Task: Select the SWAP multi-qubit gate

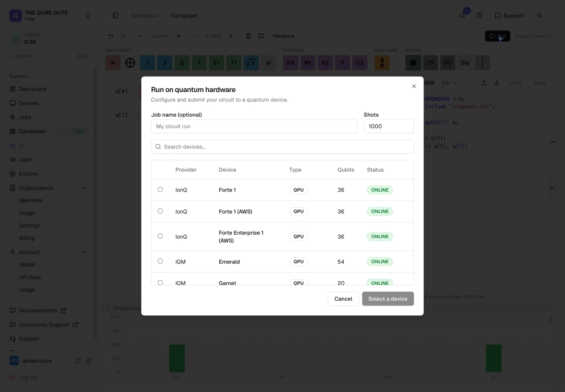Action: (x=382, y=63)
